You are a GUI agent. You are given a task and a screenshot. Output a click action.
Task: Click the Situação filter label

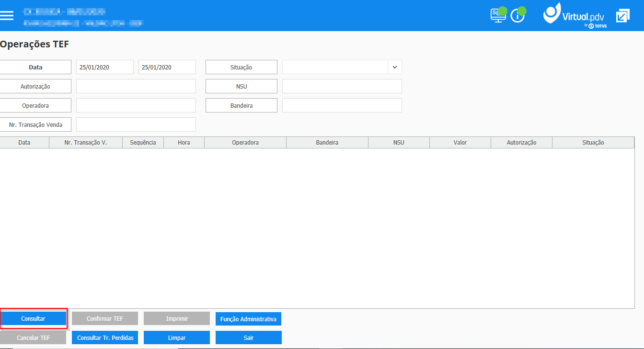click(x=241, y=67)
